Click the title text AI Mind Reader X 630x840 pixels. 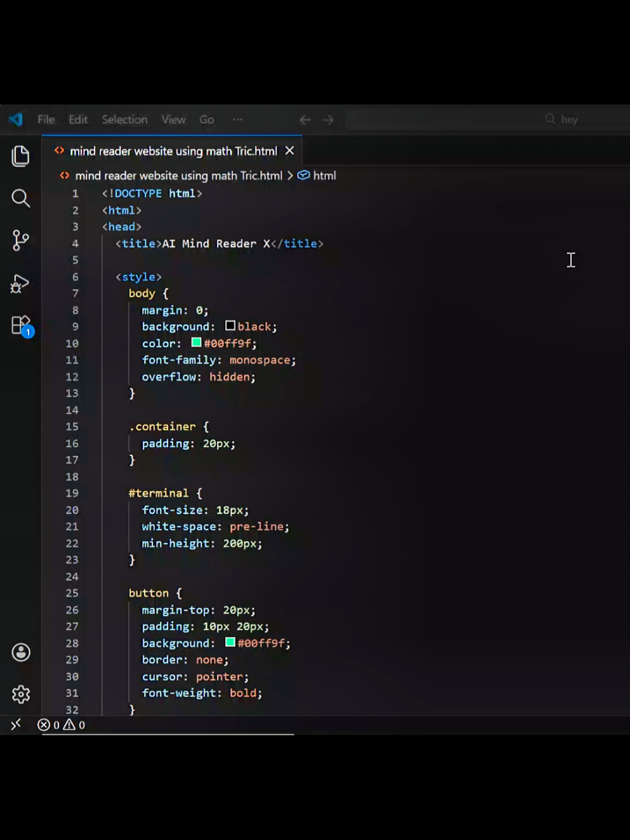tap(216, 244)
